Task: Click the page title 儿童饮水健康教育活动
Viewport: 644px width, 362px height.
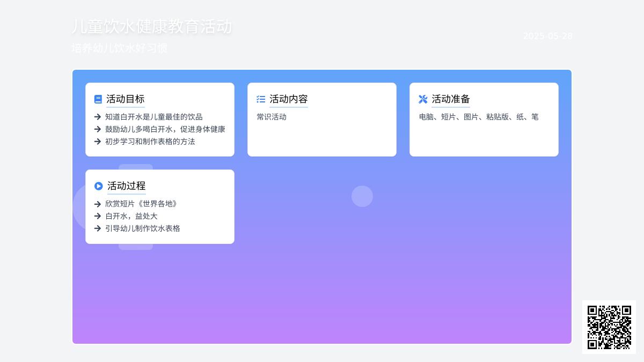Action: 152,27
